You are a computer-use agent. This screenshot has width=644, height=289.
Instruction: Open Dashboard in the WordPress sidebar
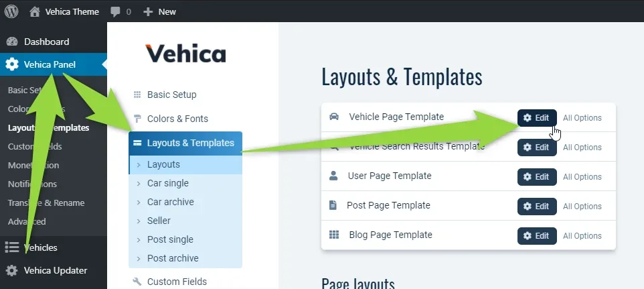coord(54,42)
